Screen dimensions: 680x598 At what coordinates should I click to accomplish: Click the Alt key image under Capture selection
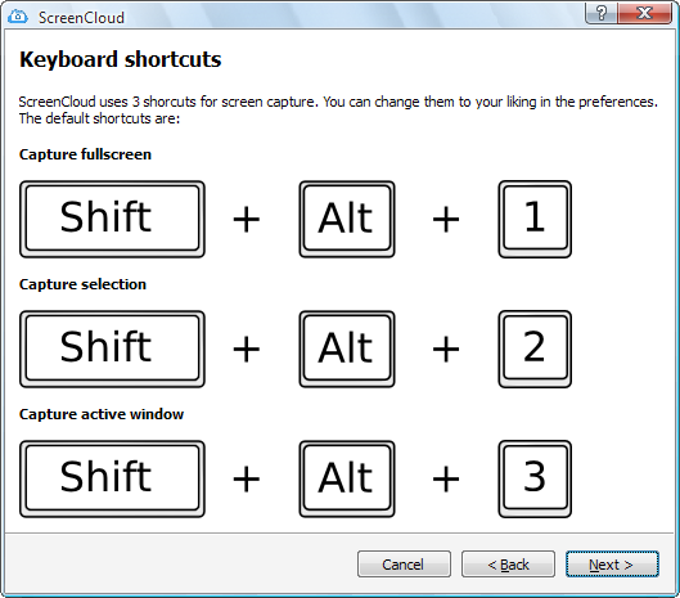pyautogui.click(x=347, y=349)
